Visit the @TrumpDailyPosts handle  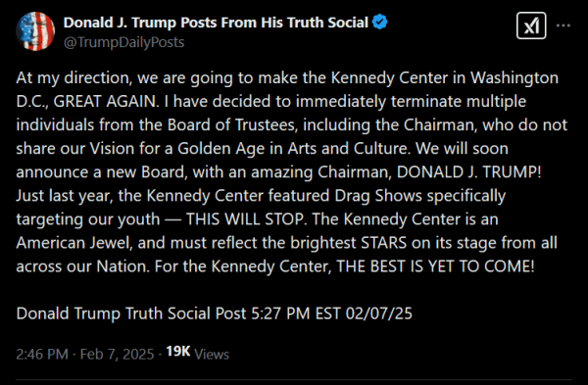(123, 42)
